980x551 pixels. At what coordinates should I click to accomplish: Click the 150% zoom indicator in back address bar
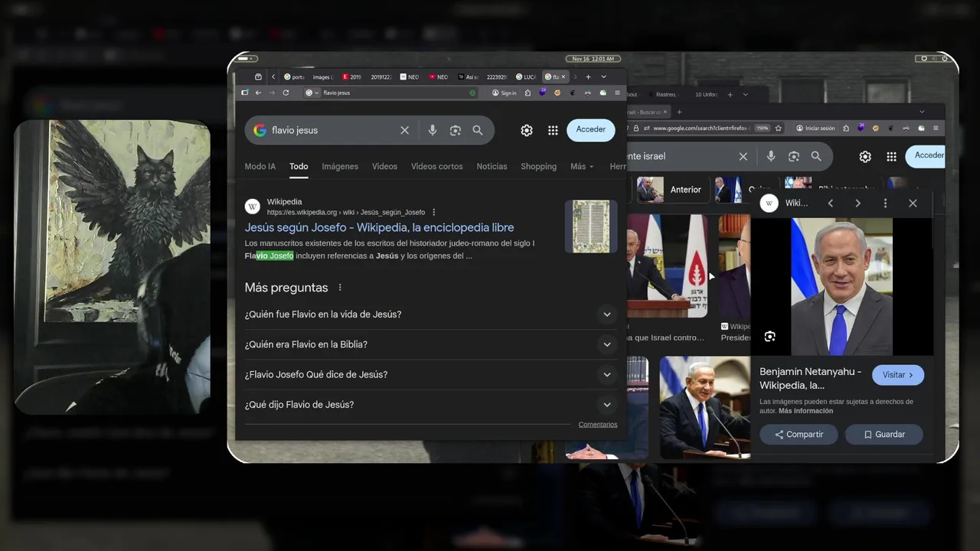coord(763,128)
